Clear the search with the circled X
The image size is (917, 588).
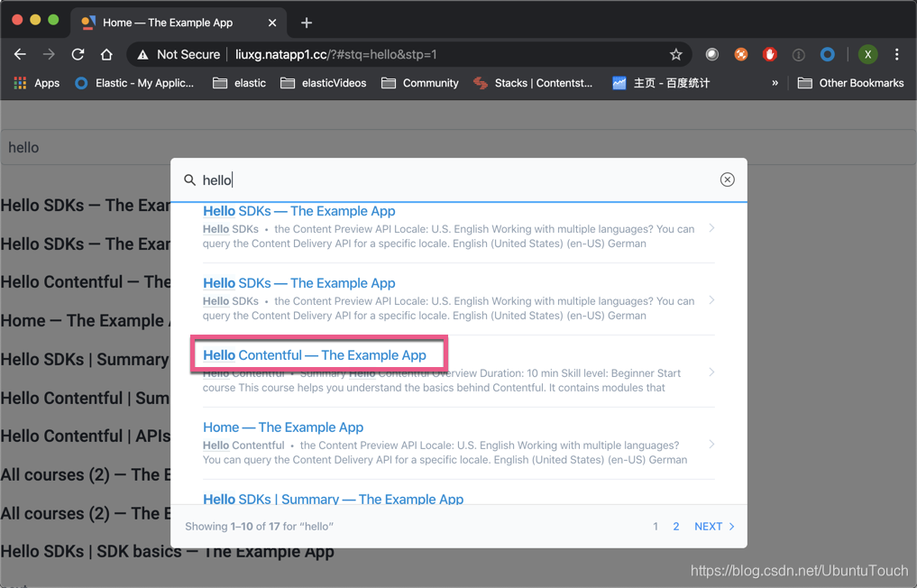(x=727, y=179)
